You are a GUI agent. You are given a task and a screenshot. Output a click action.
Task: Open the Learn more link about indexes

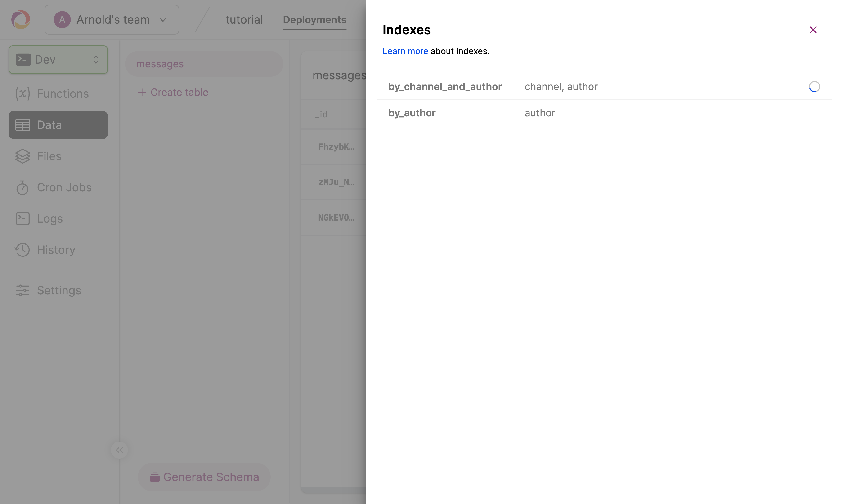click(405, 51)
